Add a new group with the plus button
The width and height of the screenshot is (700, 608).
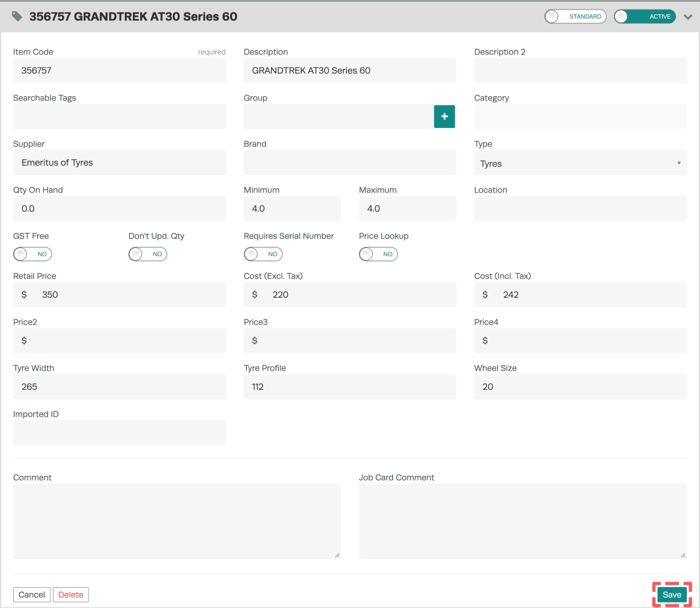pos(444,117)
